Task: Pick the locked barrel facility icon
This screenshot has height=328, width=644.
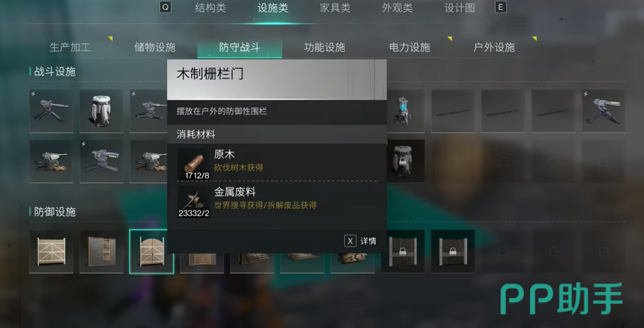Action: (403, 161)
